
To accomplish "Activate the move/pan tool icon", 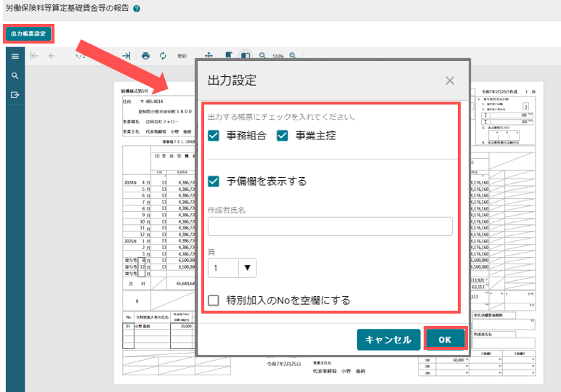I will tap(209, 55).
